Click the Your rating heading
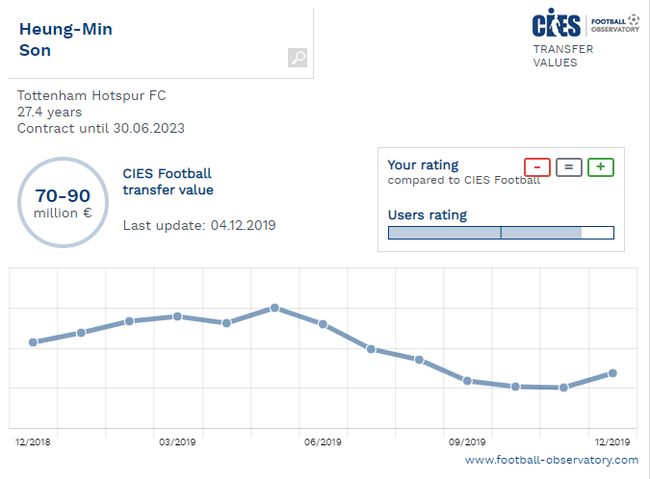 tap(423, 165)
